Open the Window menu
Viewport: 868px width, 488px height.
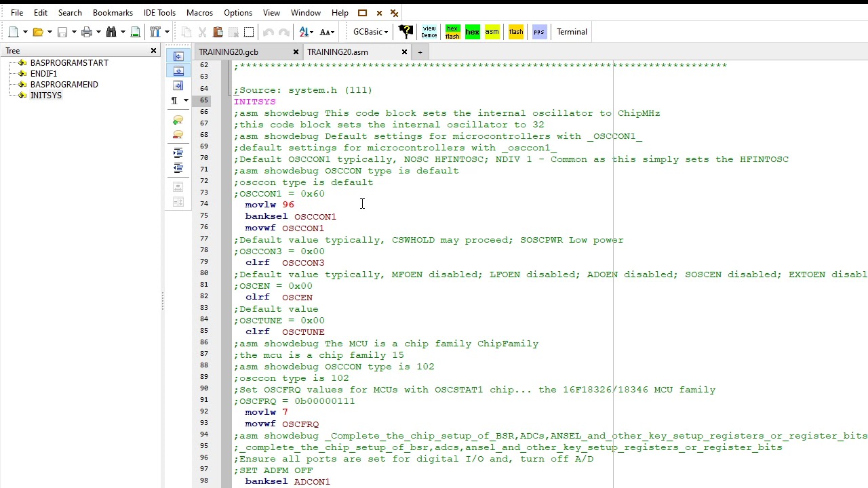click(306, 13)
